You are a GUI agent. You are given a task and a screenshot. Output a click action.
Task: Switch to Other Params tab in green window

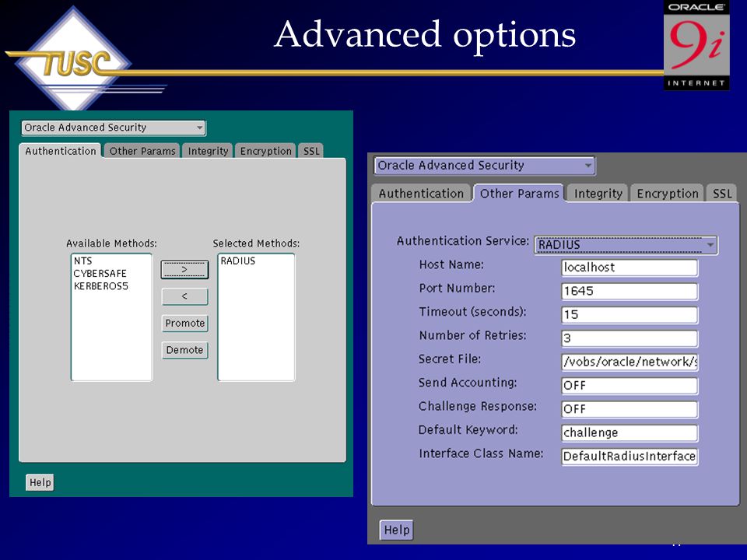coord(142,151)
